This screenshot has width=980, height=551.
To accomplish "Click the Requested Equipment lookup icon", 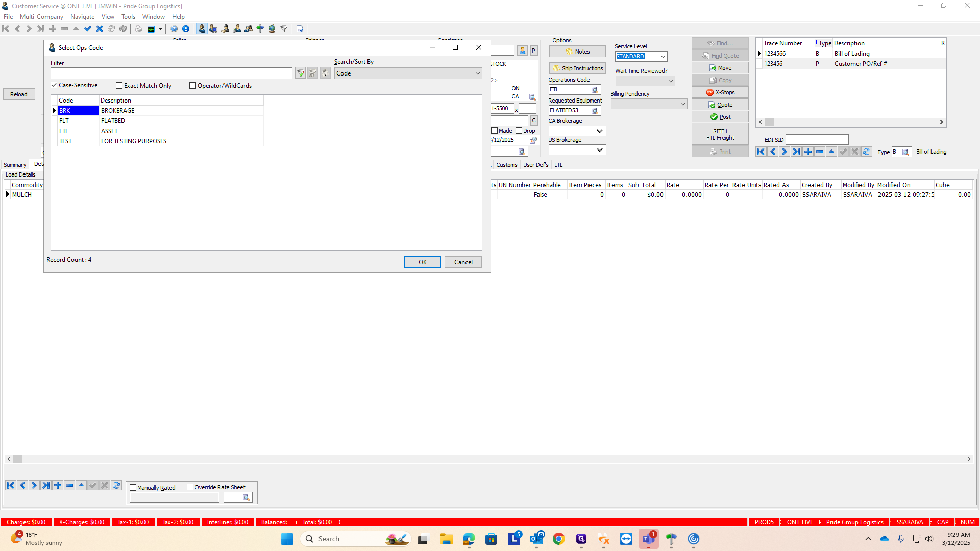I will tap(595, 111).
